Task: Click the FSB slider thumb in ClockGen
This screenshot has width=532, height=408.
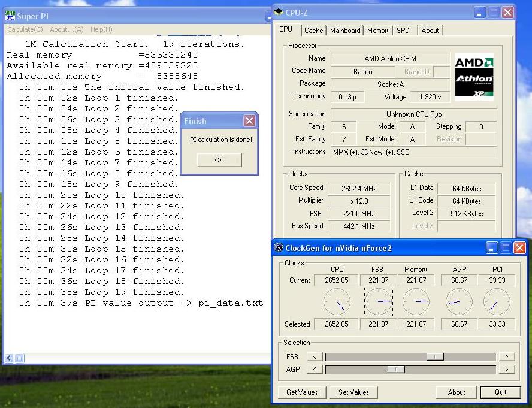Action: click(434, 356)
